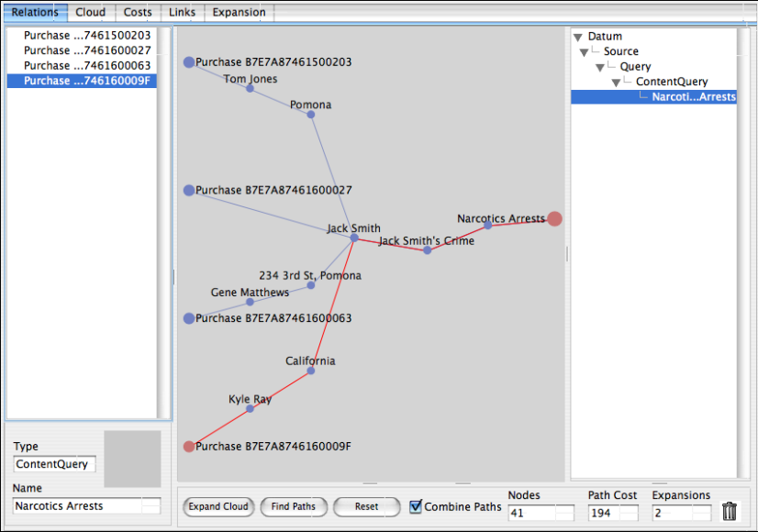Select list row Purchase ...74616009F
The image size is (758, 532).
[x=82, y=81]
